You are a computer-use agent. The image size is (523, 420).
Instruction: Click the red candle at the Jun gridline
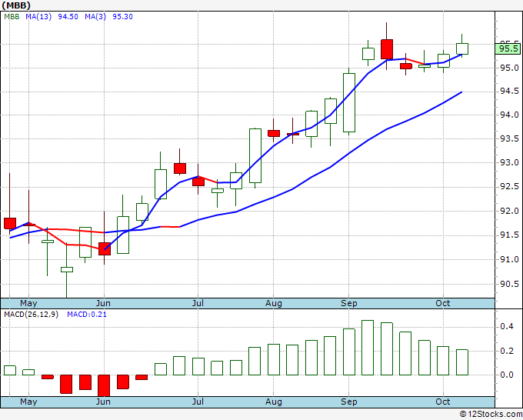[105, 249]
